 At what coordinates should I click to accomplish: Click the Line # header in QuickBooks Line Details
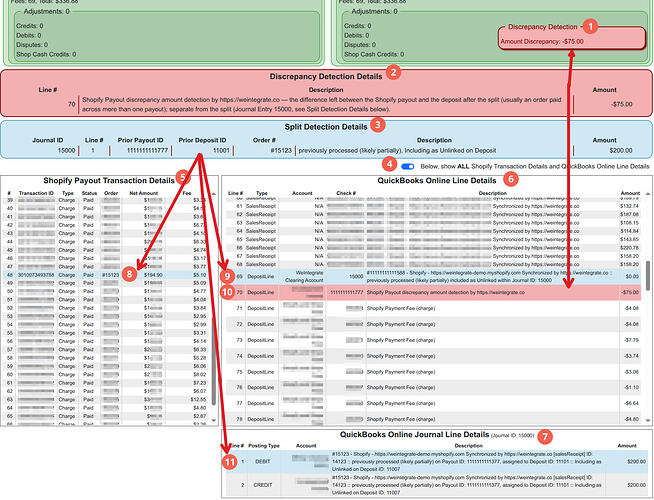[235, 193]
